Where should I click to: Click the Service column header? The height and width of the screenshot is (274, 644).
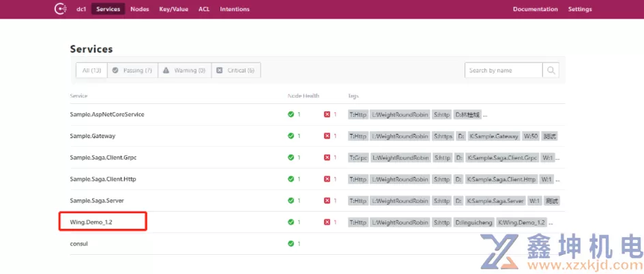[x=78, y=96]
